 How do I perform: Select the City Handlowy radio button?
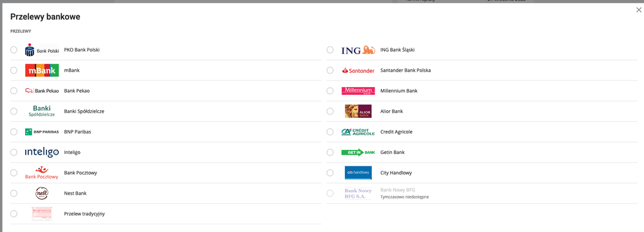coord(330,173)
